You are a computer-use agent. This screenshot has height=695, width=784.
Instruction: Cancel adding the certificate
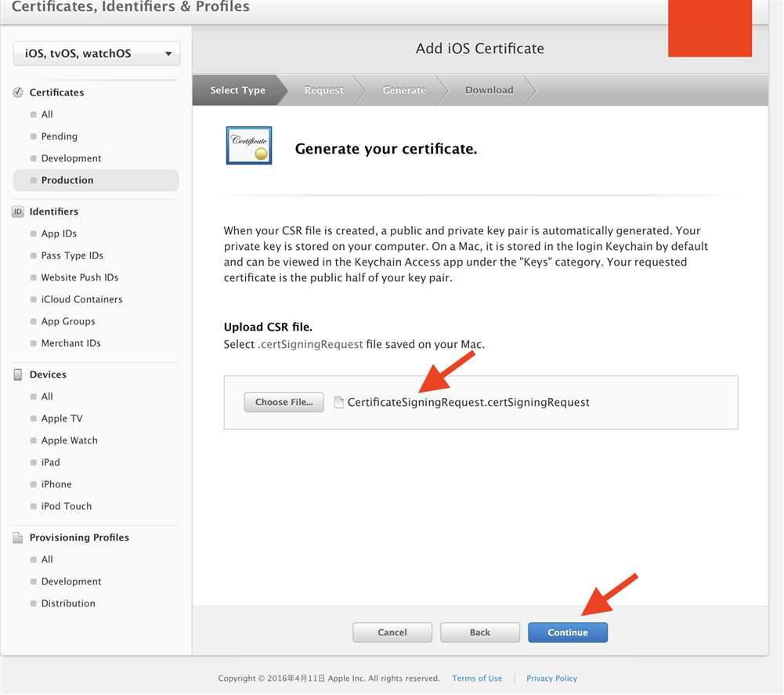tap(392, 632)
